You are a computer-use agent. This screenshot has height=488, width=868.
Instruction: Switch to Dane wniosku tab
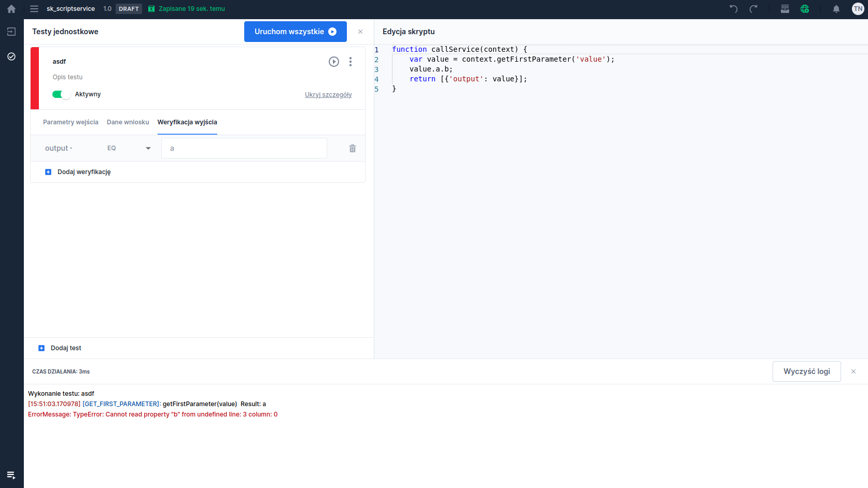tap(128, 122)
